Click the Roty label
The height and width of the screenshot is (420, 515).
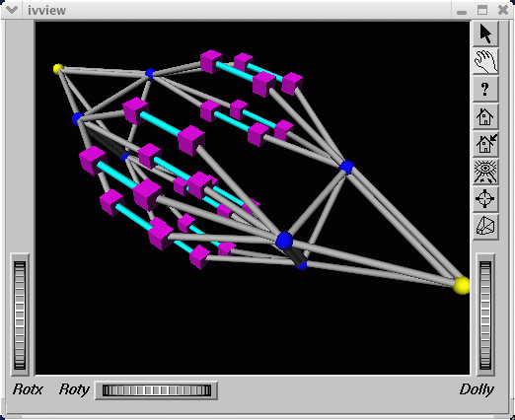(74, 389)
